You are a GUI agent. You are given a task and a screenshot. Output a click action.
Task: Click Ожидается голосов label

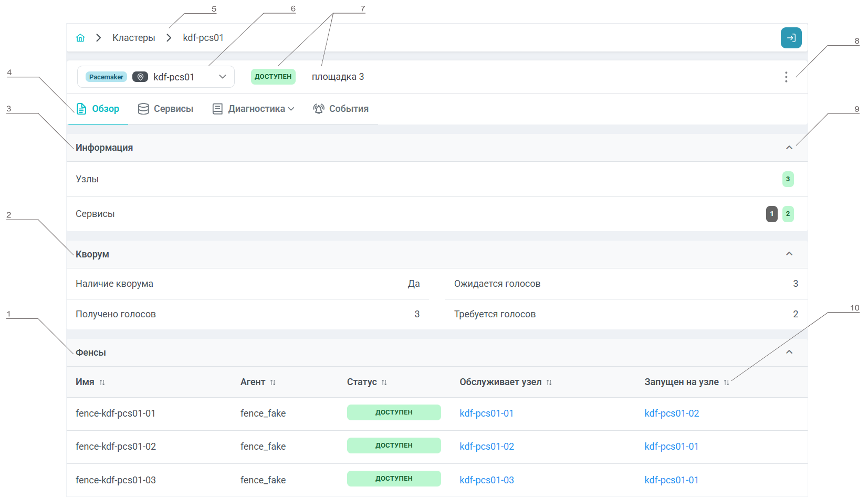point(497,284)
